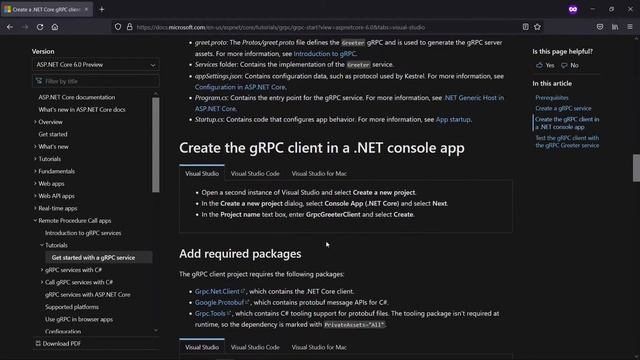Open Use gRPC in browser apps item
This screenshot has height=360, width=640.
[79, 319]
